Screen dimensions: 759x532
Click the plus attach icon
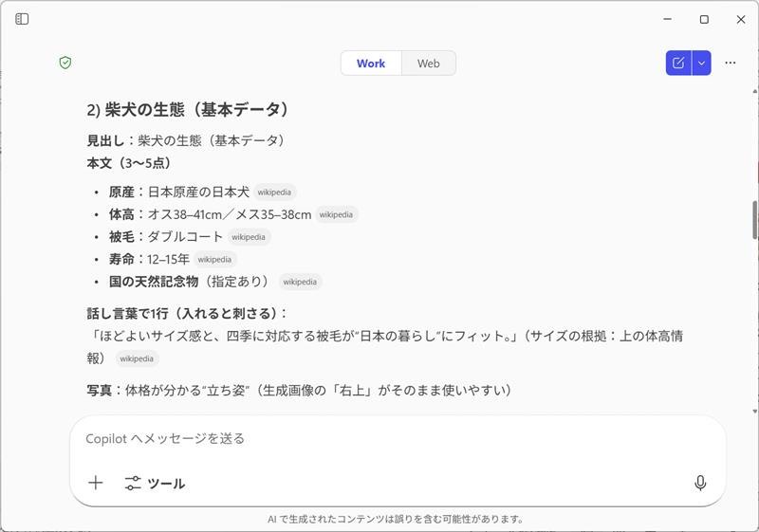[96, 483]
